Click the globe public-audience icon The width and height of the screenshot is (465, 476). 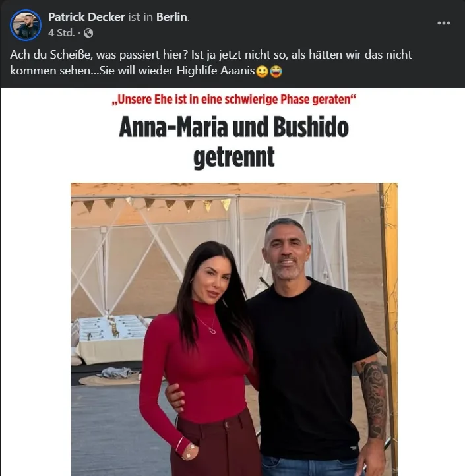(88, 33)
